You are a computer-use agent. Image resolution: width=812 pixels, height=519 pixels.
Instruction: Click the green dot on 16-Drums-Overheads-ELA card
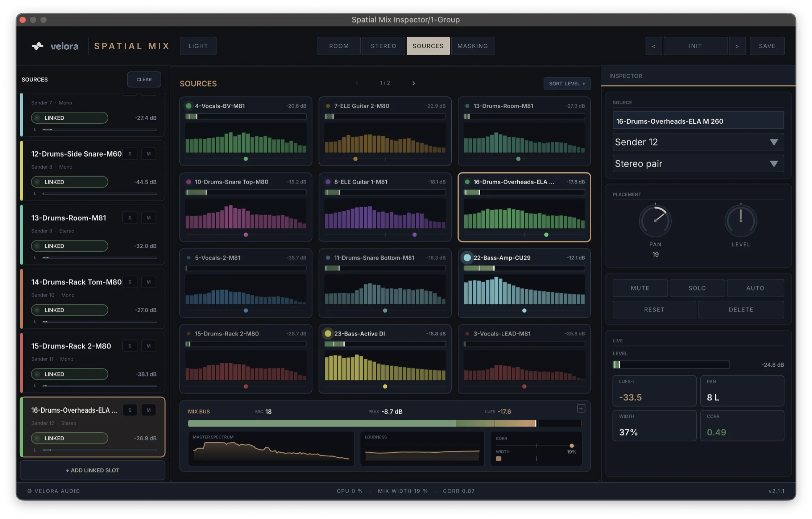pyautogui.click(x=467, y=182)
